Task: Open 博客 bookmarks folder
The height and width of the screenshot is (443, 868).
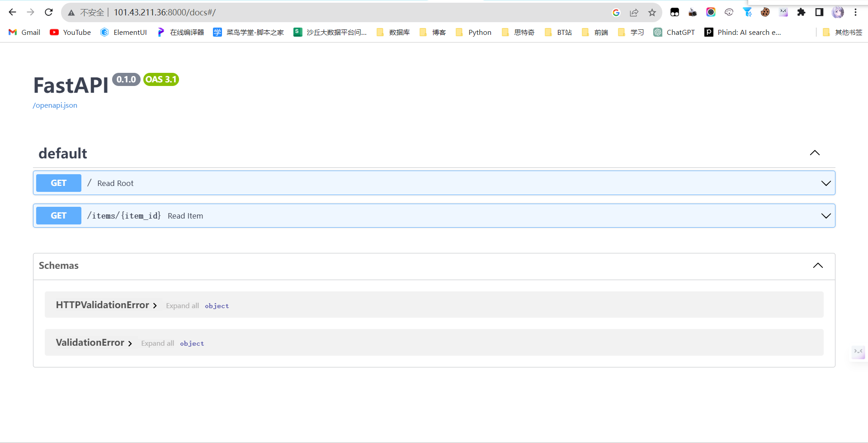Action: (433, 32)
